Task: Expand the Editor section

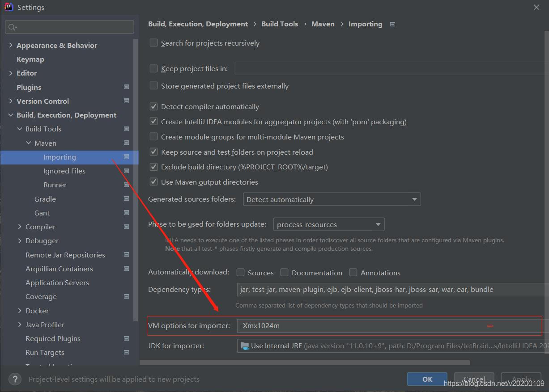Action: click(x=11, y=73)
